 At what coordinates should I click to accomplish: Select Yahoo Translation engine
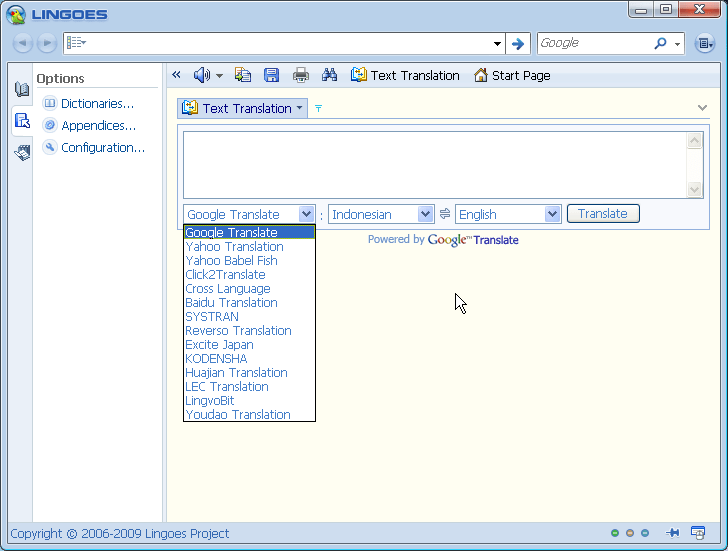(249, 246)
